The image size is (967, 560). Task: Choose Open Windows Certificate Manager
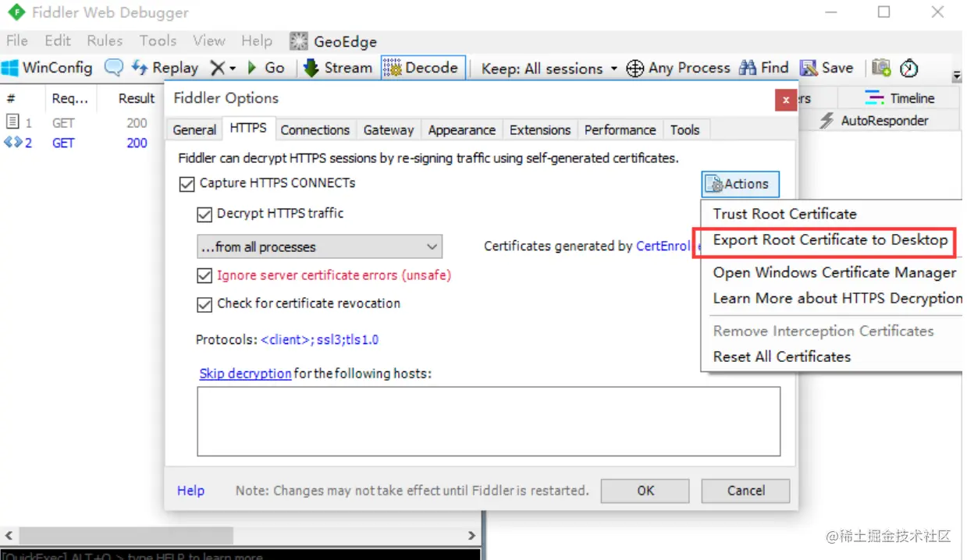834,272
